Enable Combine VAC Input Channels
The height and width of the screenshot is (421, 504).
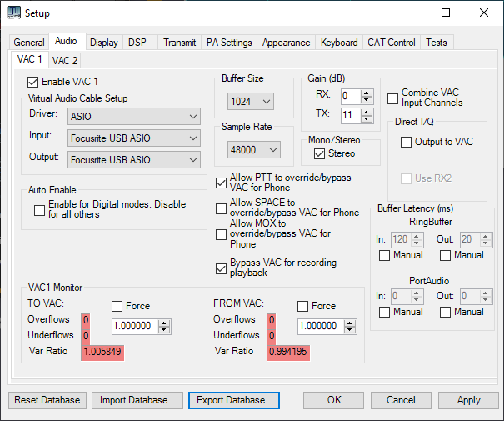click(x=393, y=98)
